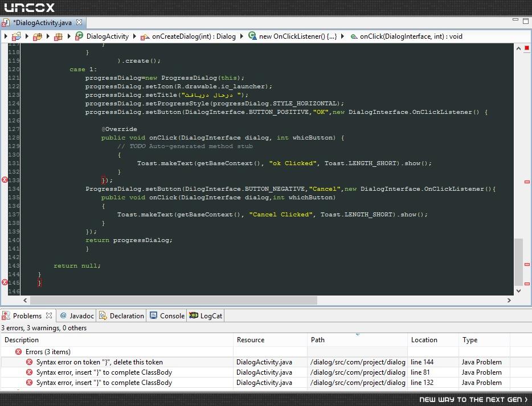This screenshot has height=406, width=532.
Task: Expand the arrow before DialogActivity breadcrumb
Action: coord(69,36)
